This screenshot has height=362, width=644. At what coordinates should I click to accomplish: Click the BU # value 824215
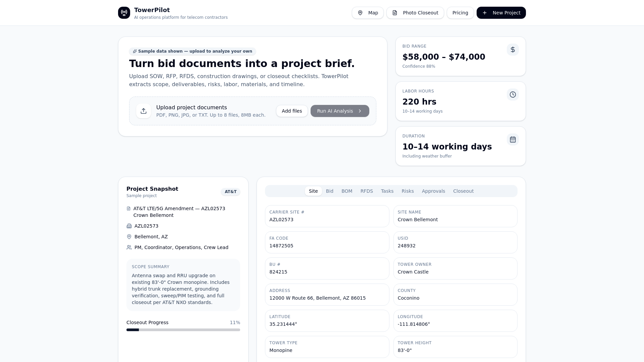pos(278,272)
